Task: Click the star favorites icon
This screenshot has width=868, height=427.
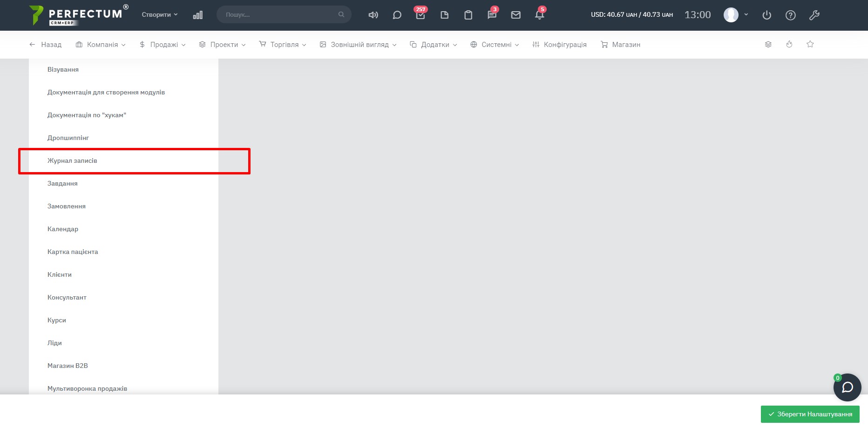Action: click(x=810, y=44)
